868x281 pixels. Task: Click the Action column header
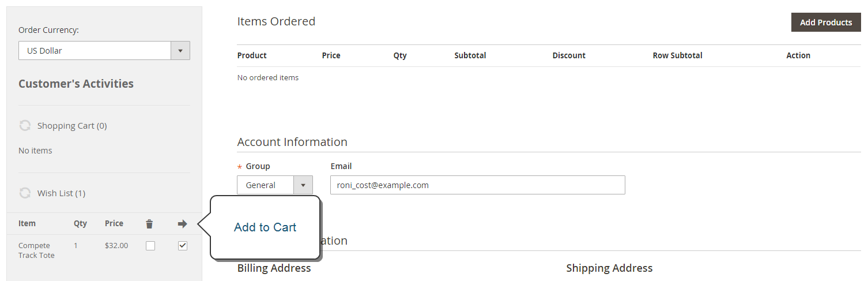tap(798, 55)
